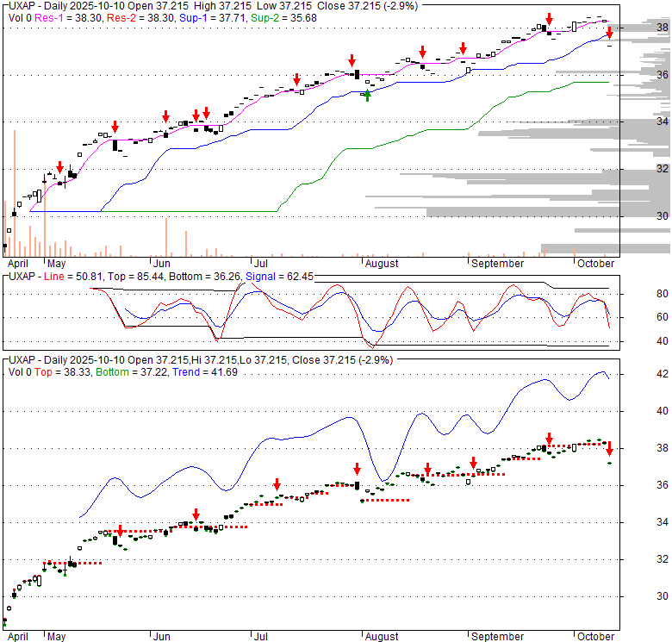Click the October label on bottom chart's time axis
672x642 pixels.
(x=594, y=637)
